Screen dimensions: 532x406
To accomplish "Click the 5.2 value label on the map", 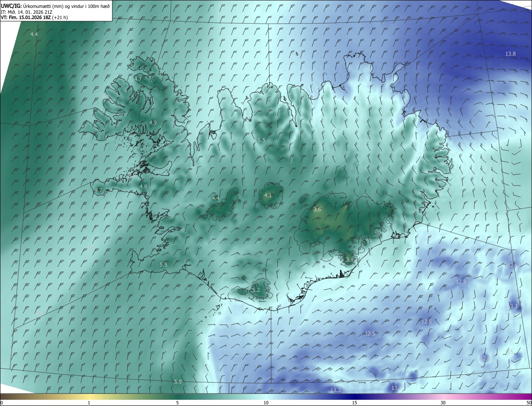I will pyautogui.click(x=256, y=290).
